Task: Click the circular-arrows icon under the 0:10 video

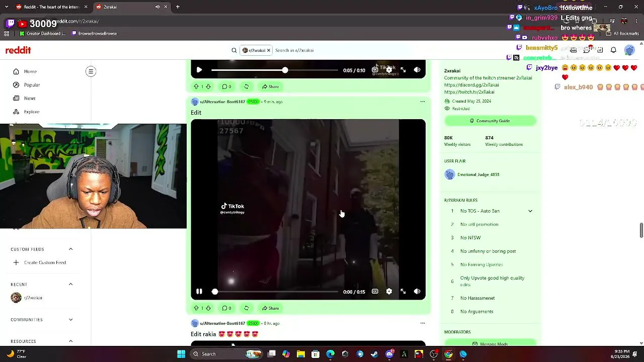Action: [x=246, y=86]
